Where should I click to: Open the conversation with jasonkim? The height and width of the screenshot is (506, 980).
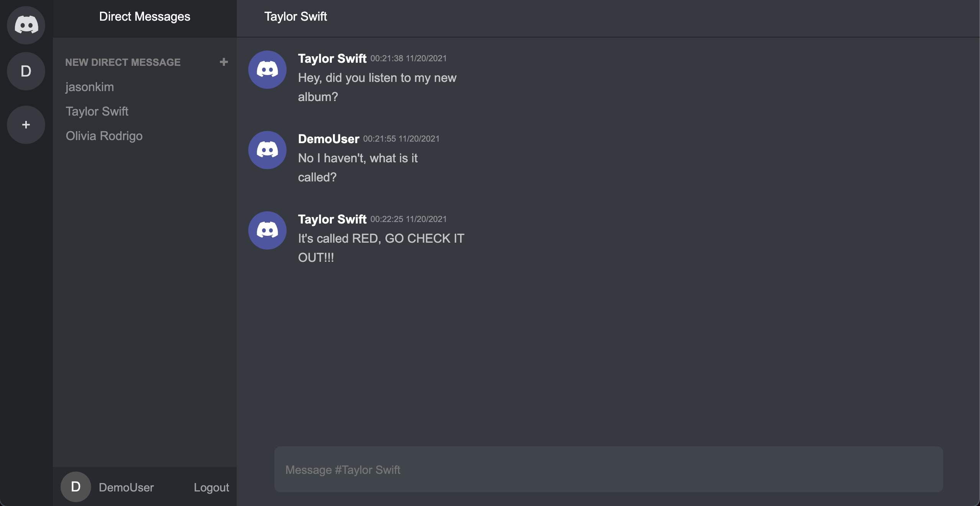[x=89, y=87]
